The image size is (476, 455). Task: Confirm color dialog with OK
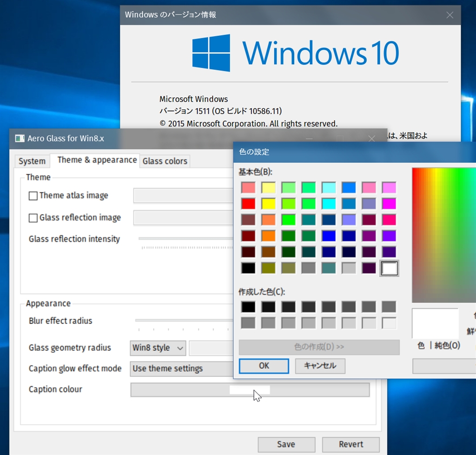(x=264, y=366)
